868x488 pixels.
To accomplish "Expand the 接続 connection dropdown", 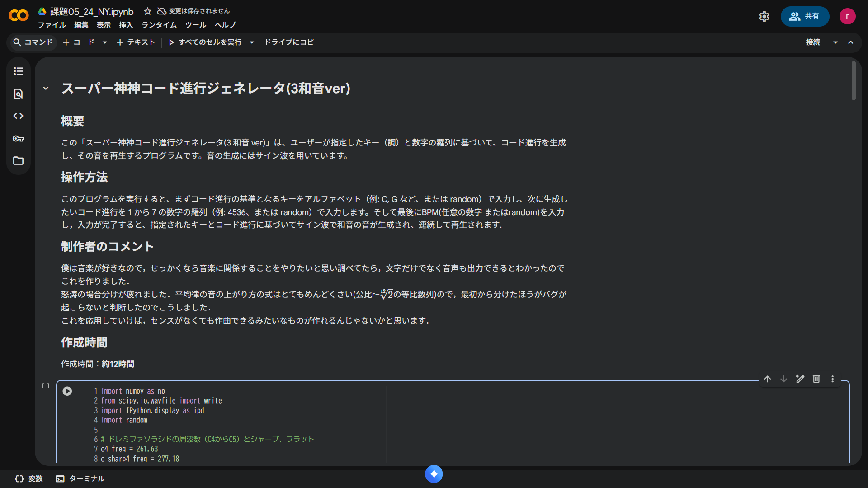I will coord(835,42).
